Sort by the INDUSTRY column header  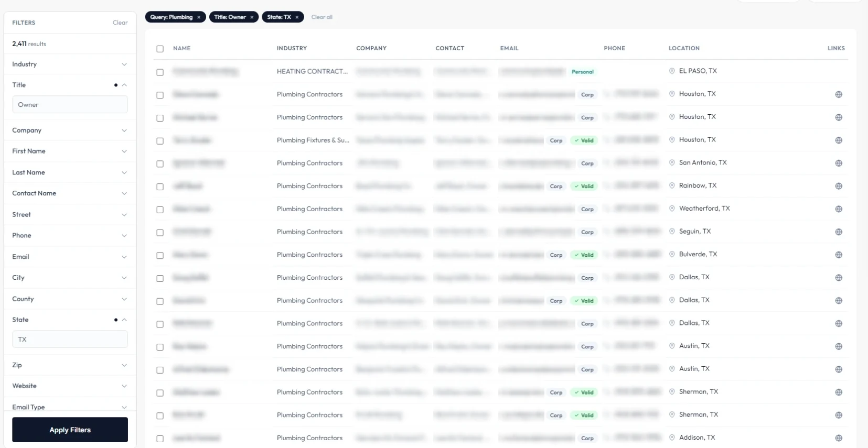pos(292,48)
